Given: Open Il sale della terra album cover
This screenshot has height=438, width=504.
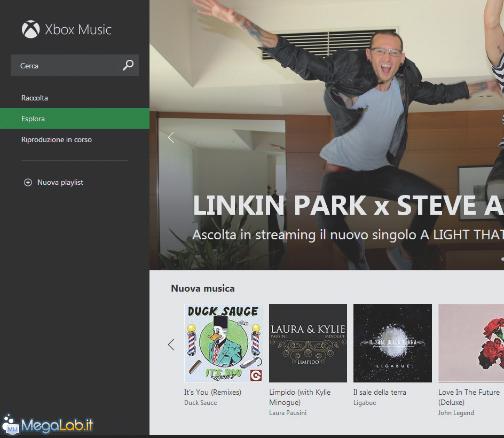Looking at the screenshot, I should coord(392,343).
